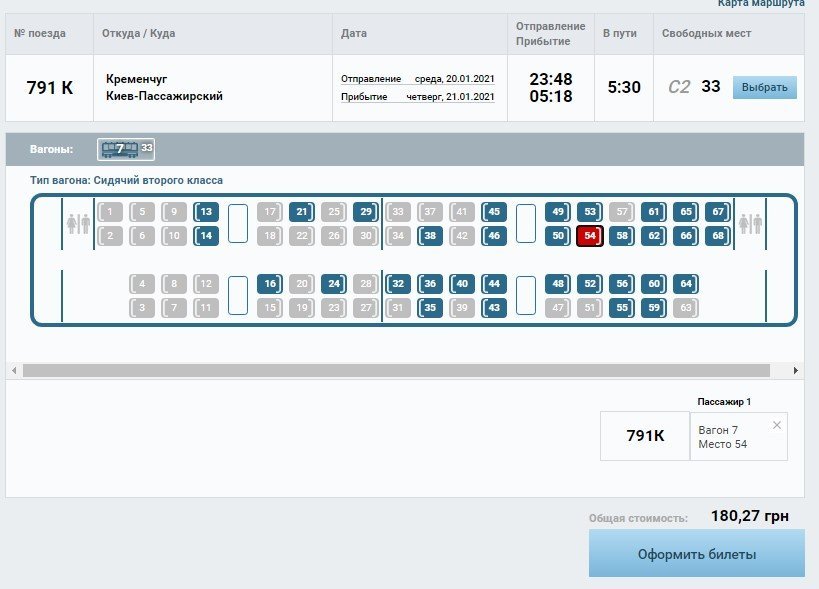Select available seat 21

302,212
